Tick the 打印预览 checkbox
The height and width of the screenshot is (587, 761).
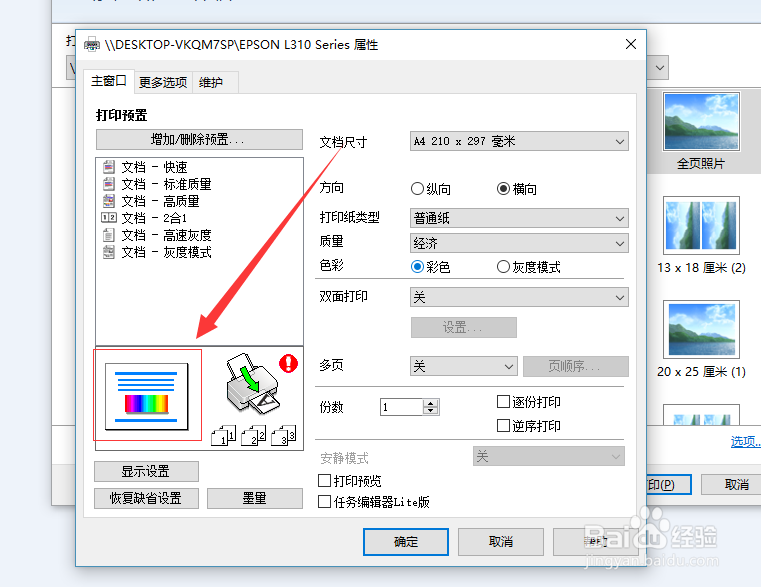(324, 481)
